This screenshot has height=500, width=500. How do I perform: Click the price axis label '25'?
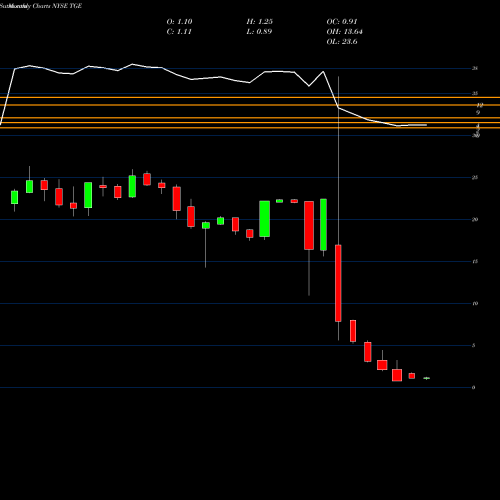475,177
